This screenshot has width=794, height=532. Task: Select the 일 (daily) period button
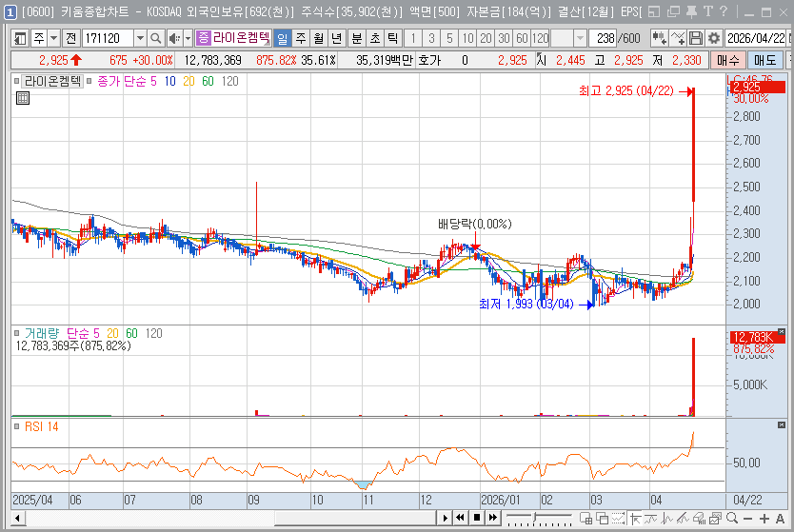click(x=283, y=38)
